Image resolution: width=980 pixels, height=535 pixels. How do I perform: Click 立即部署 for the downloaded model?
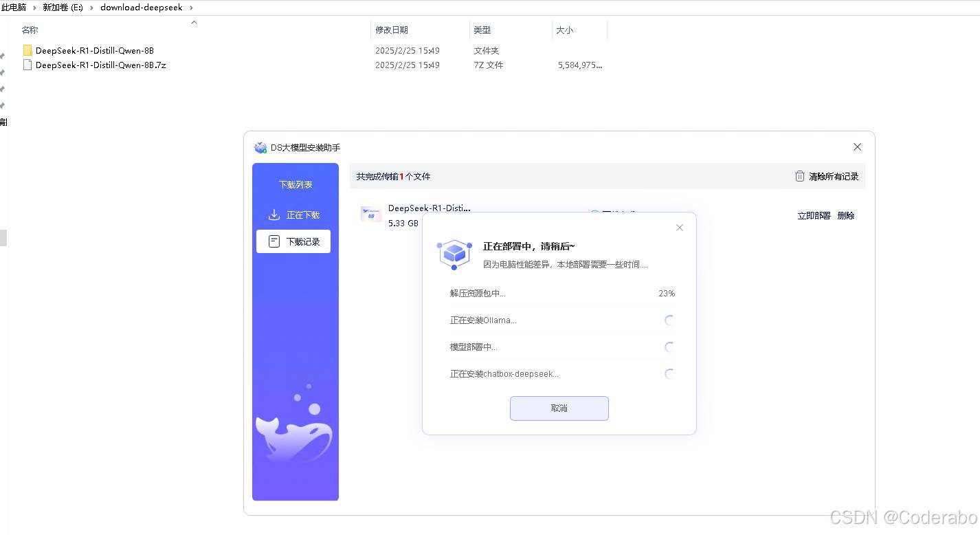[814, 215]
